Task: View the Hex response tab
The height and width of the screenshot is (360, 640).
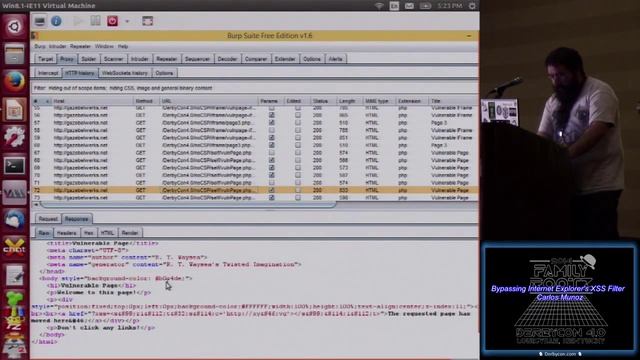Action: (89, 233)
